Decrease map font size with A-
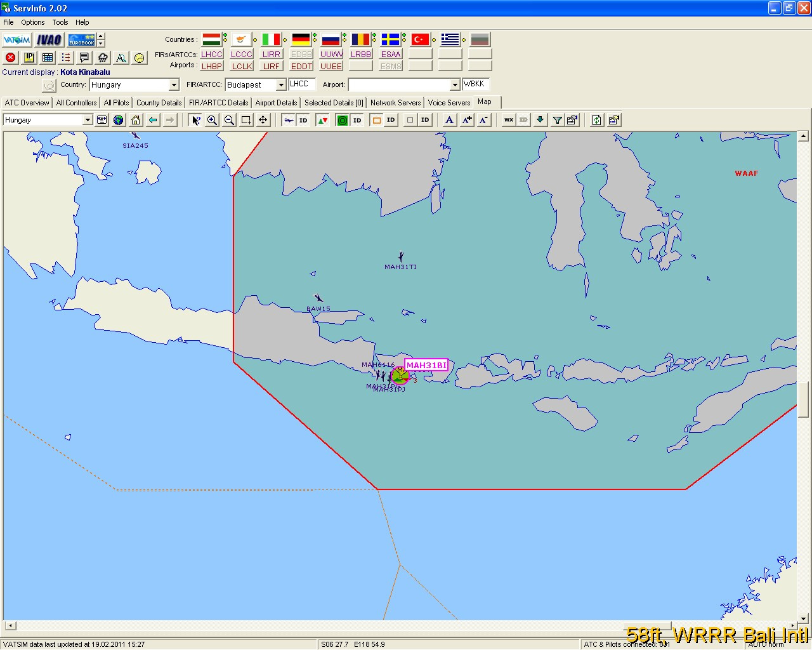The image size is (812, 650). pyautogui.click(x=483, y=120)
